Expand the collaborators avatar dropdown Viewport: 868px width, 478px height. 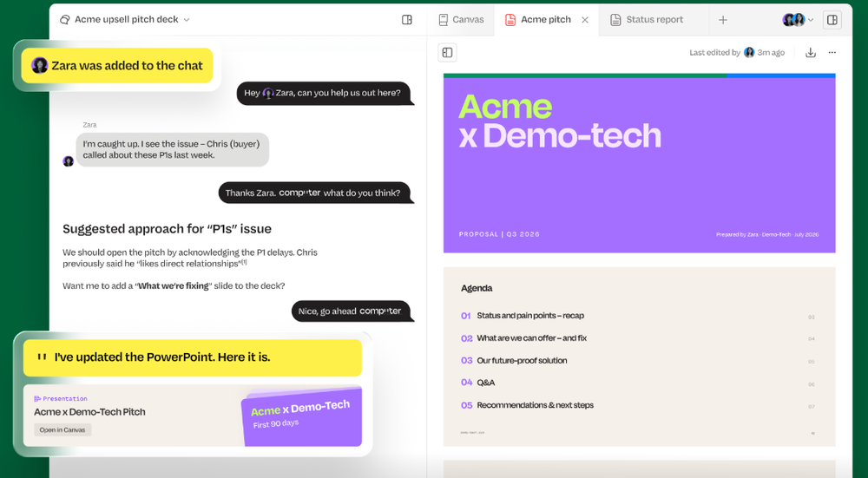798,20
